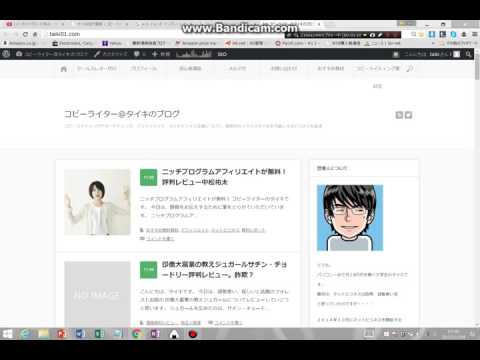Click the red Bandicam icon in taskbar
This screenshot has width=480, height=360.
pos(193,334)
